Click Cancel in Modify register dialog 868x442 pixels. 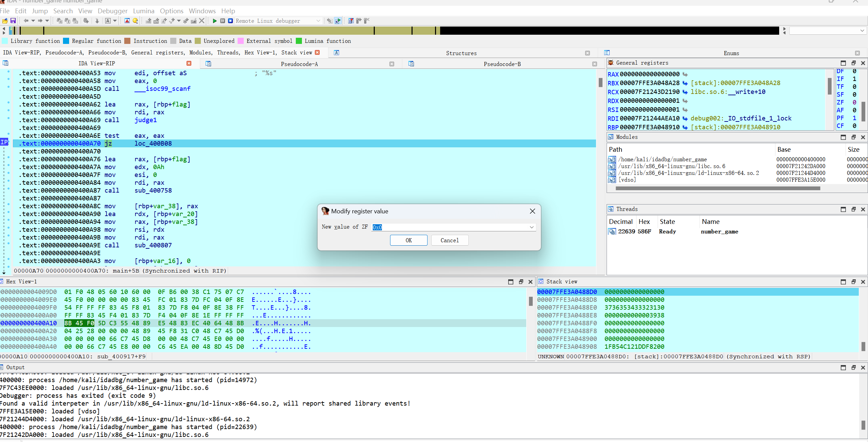(x=450, y=240)
